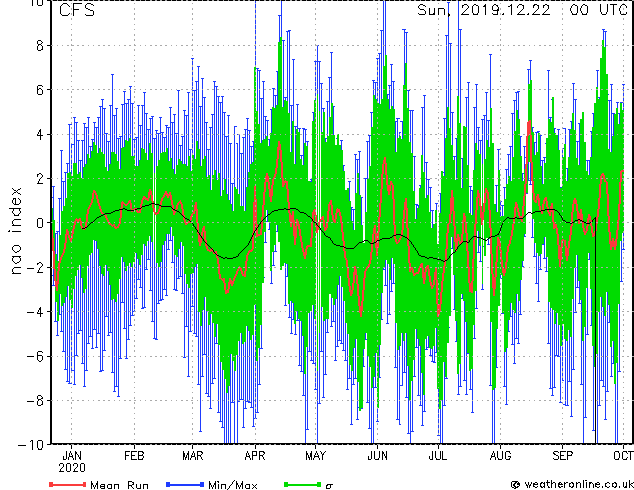Select the FEB axis label

134,456
